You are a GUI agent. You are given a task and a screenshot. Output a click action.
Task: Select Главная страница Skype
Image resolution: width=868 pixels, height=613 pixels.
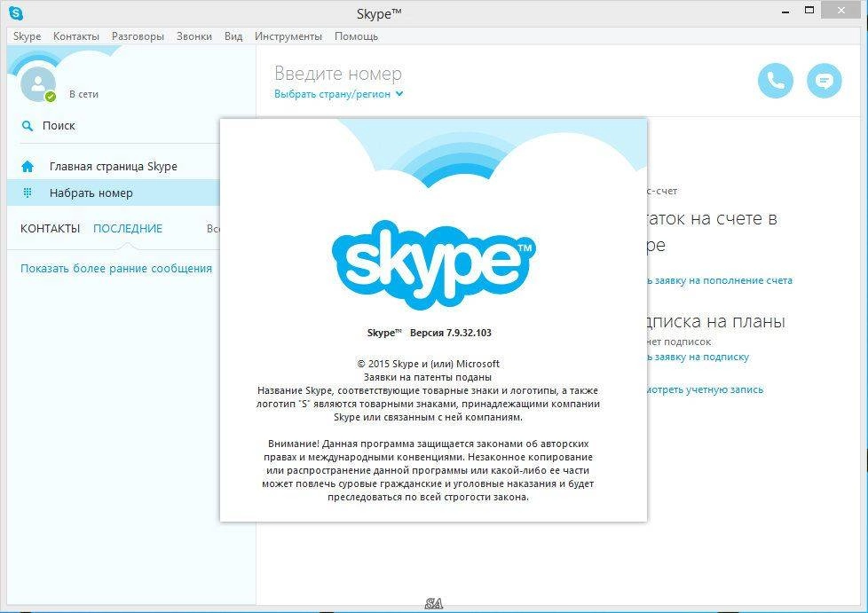coord(114,166)
